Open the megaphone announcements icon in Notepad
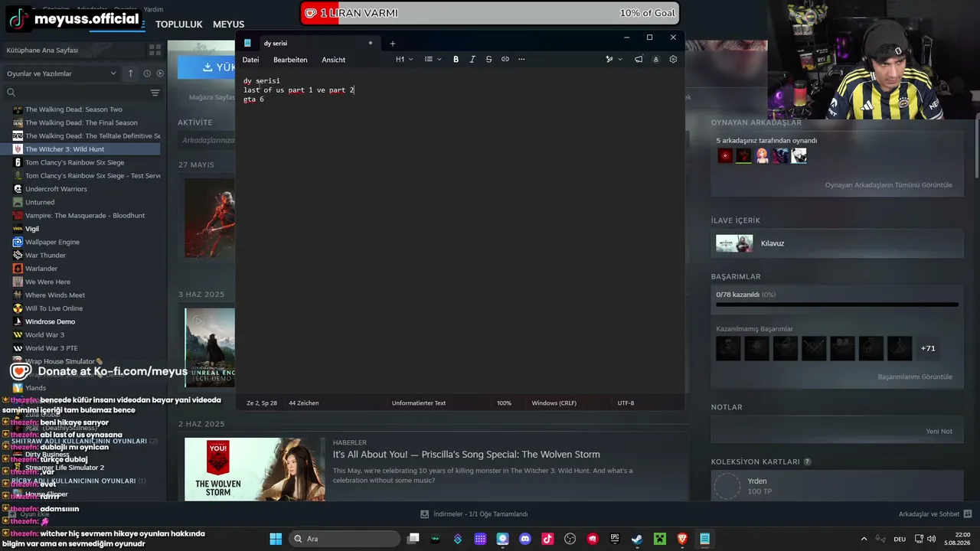Screen dimensions: 980x551 (x=639, y=59)
